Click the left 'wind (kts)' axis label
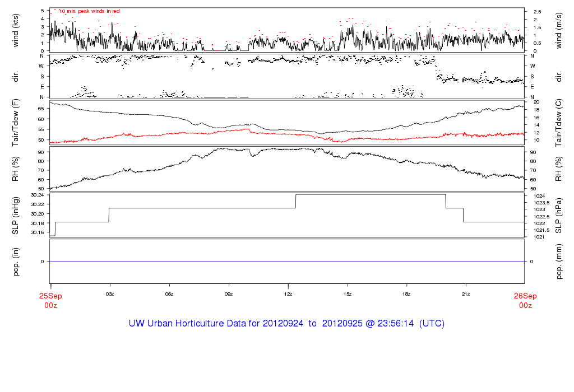 (x=15, y=31)
